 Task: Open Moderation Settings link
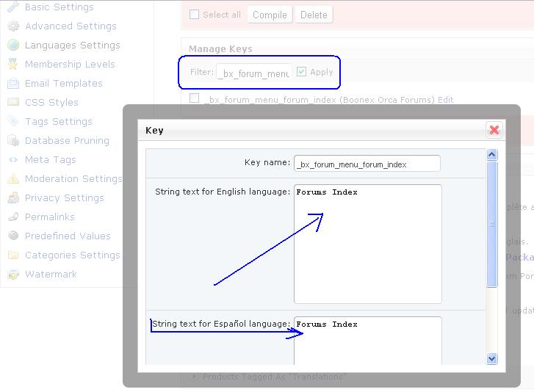(73, 178)
